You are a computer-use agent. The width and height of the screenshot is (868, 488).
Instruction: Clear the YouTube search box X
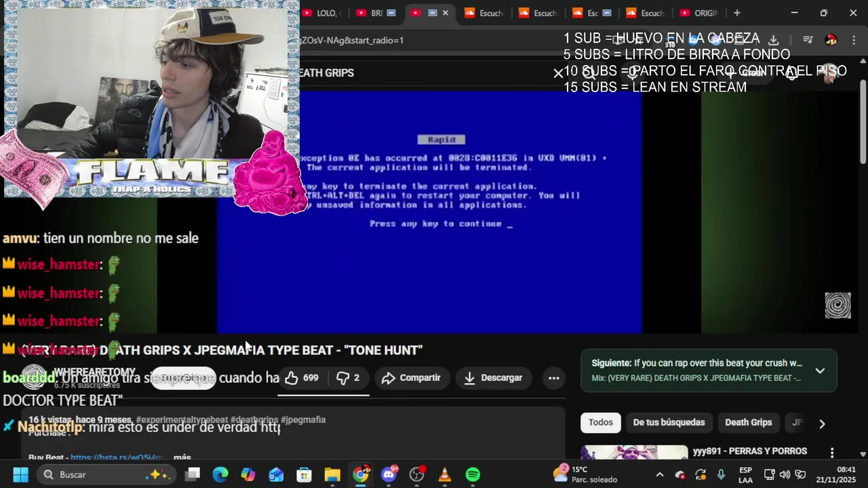(558, 73)
